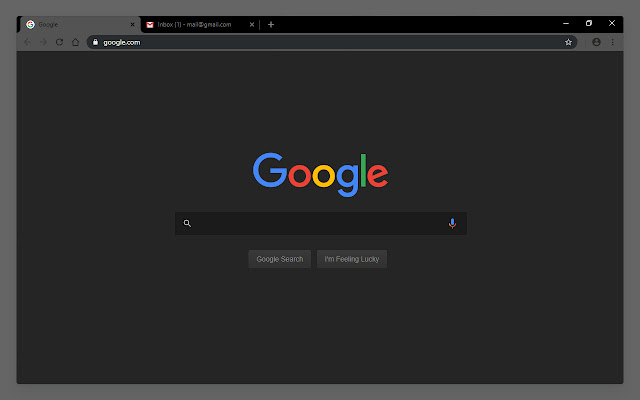Restore down the browser window

pyautogui.click(x=589, y=23)
